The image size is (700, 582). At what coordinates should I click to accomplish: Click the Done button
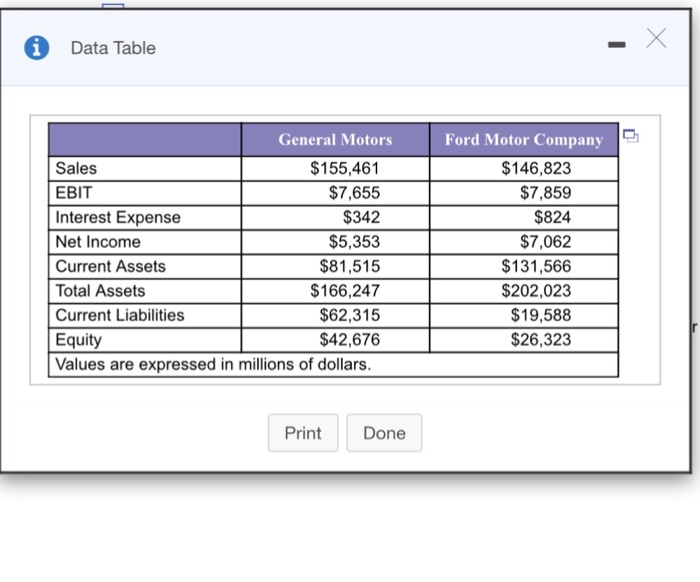coord(384,433)
